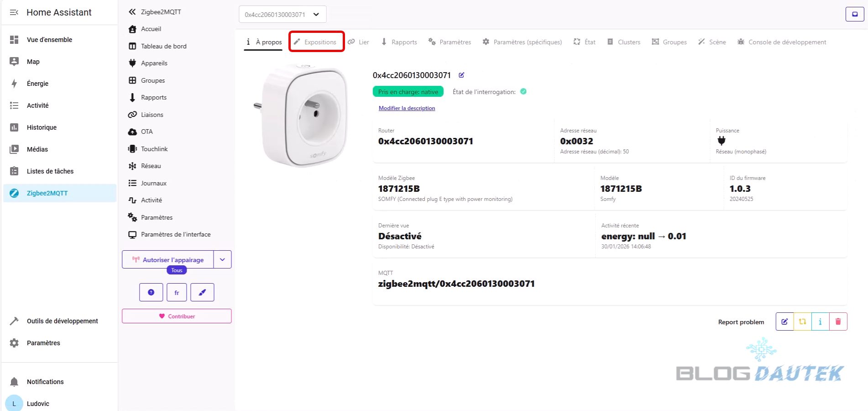This screenshot has height=411, width=868.
Task: Click the pencil icon beside the device name
Action: click(x=461, y=75)
